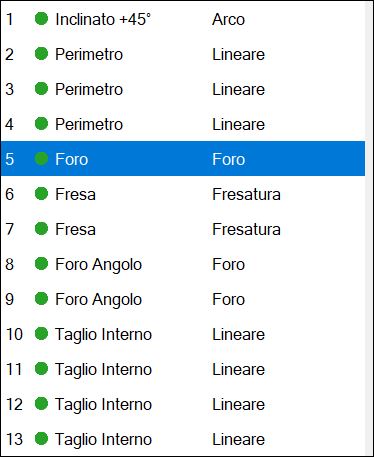Click green dot beside row 6 Fresa

[x=41, y=194]
